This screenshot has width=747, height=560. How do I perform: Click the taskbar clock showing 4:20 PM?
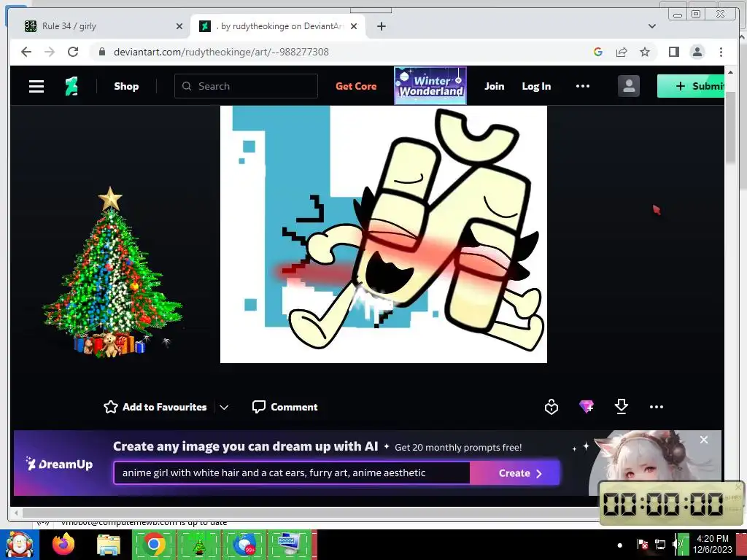coord(712,544)
